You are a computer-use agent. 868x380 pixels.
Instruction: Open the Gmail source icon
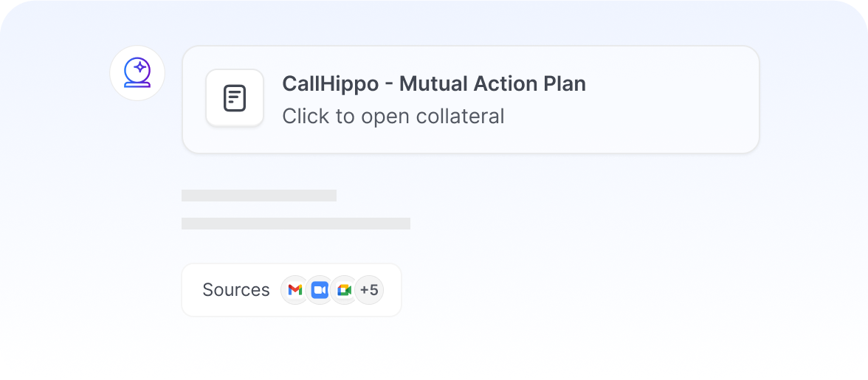tap(295, 290)
